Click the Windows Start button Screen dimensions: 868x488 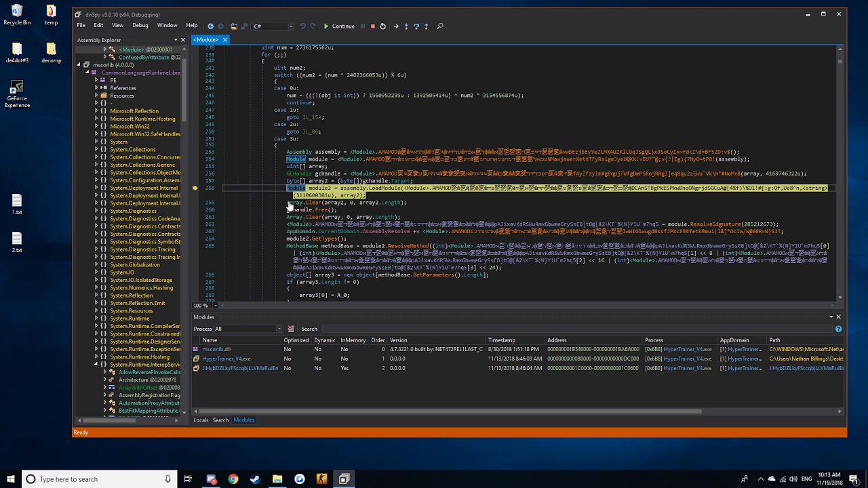coord(11,479)
